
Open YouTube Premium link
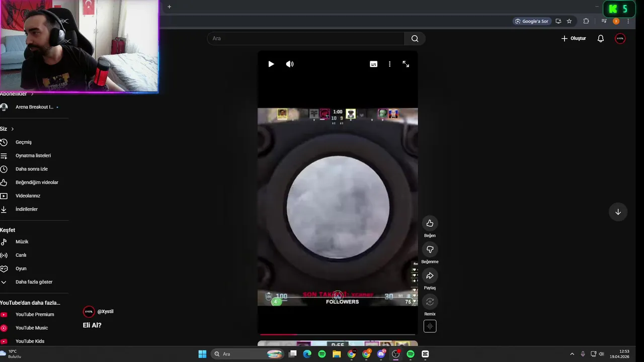[34, 315]
